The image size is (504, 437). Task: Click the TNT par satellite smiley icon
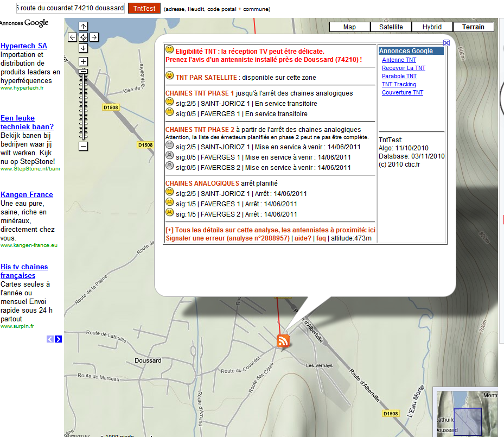[170, 76]
